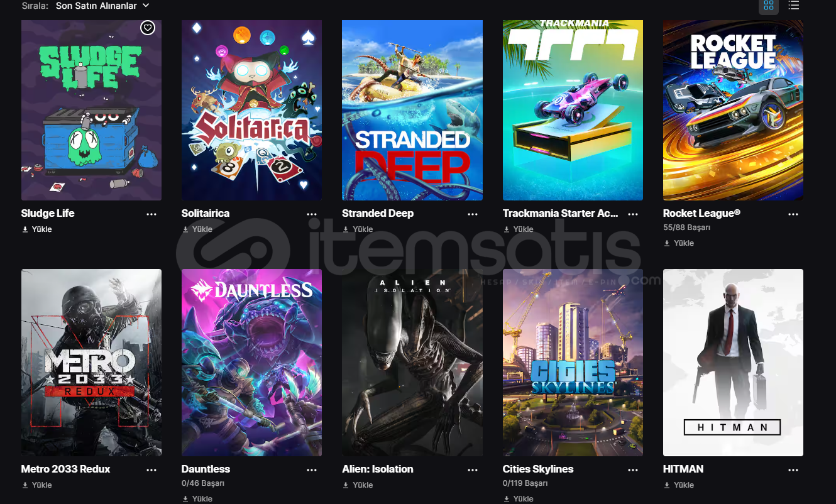
Task: Open Cities Skylines more options menu
Action: pos(633,469)
